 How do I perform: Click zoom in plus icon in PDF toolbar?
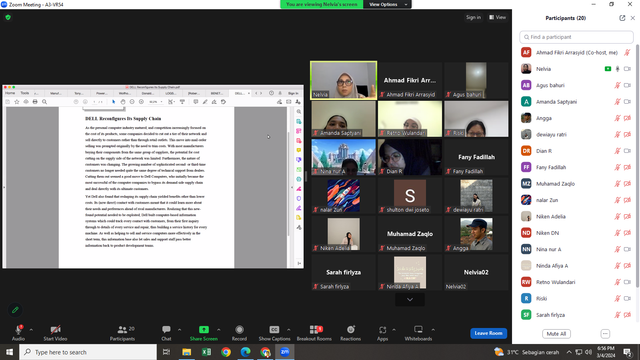point(141,102)
